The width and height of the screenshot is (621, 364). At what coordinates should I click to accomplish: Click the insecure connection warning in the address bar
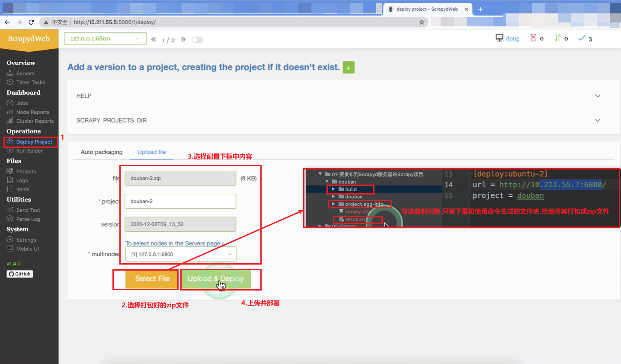click(x=55, y=22)
